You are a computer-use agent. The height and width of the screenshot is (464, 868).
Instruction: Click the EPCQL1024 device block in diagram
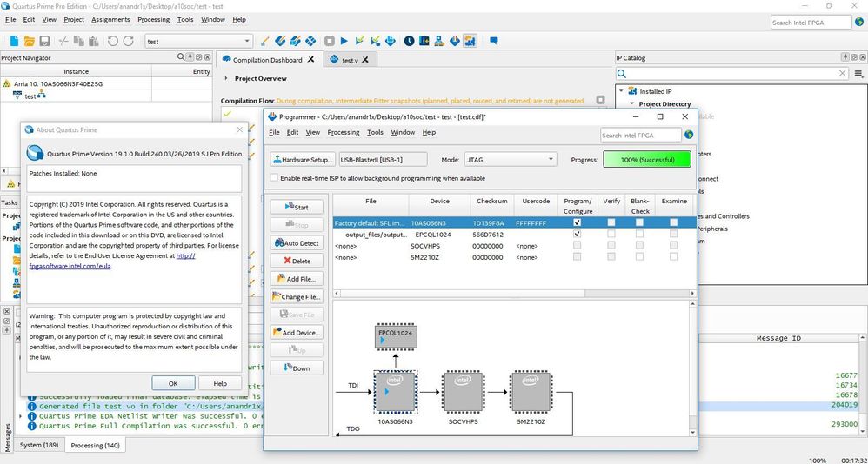pyautogui.click(x=395, y=337)
